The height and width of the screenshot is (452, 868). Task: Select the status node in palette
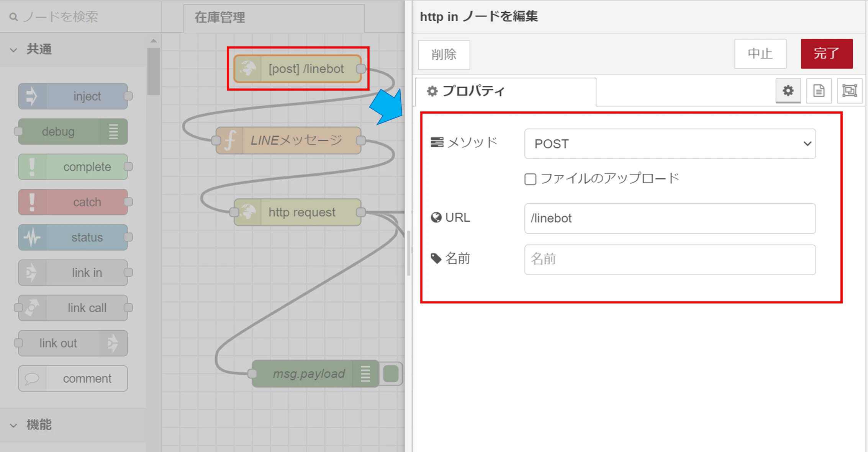73,237
